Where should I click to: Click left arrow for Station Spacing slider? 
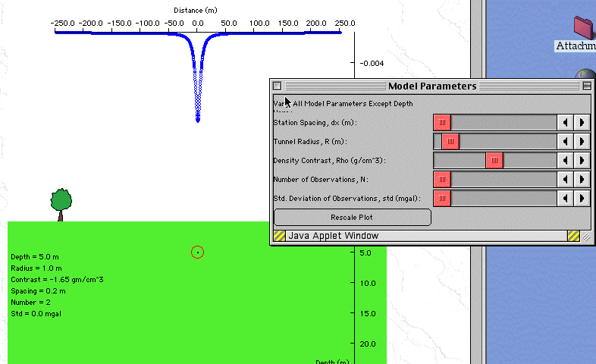coord(565,122)
